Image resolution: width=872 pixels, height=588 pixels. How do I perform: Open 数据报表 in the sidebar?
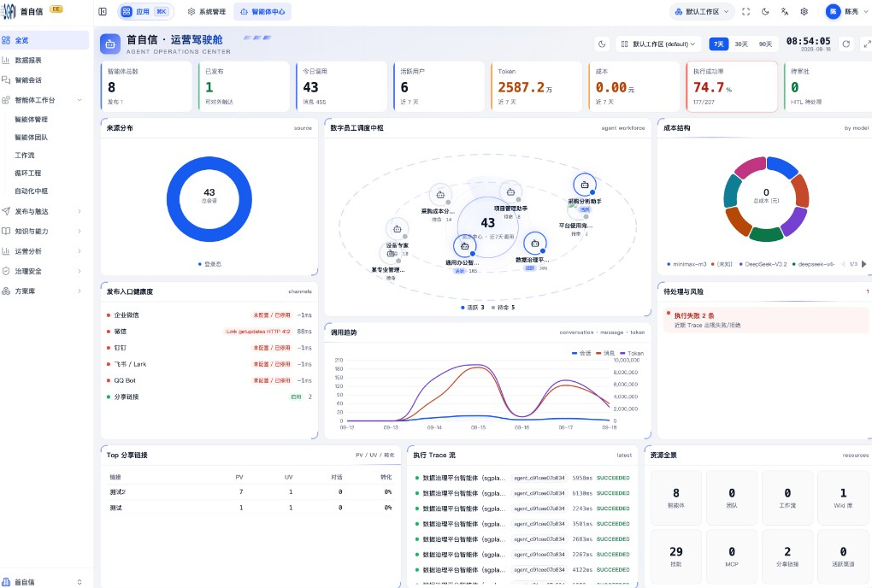[44, 60]
